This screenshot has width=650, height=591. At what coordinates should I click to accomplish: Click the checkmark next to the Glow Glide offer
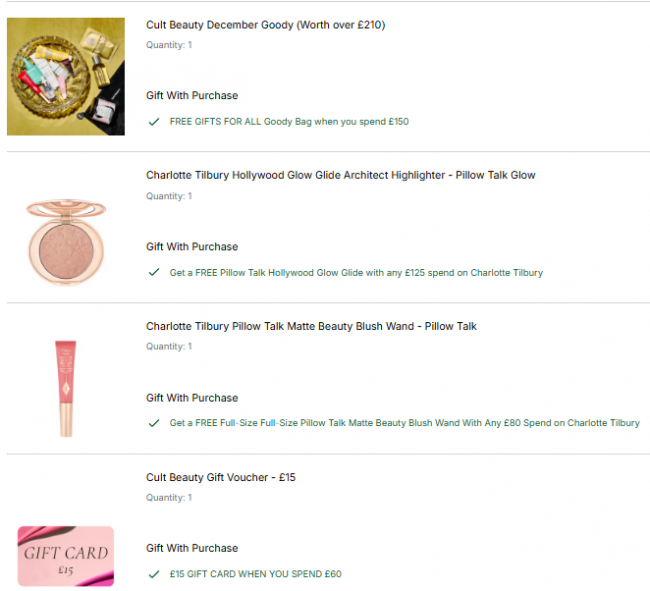154,272
